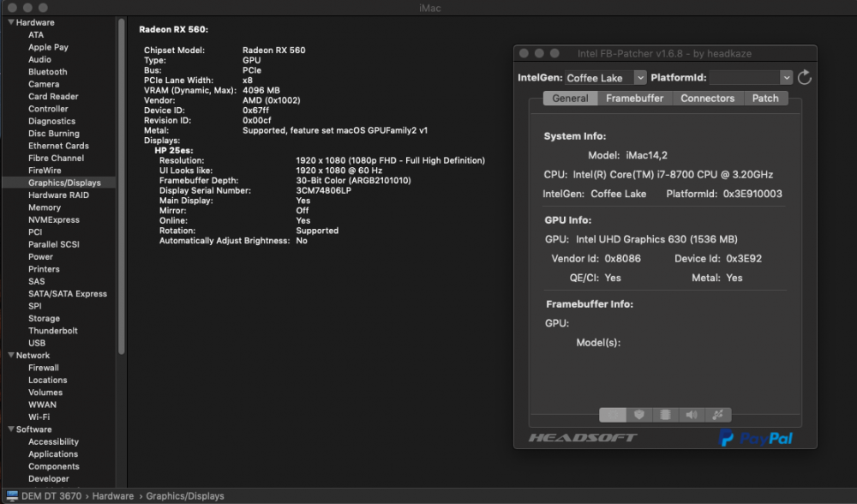Viewport: 857px width, 504px height.
Task: Select FireWire in the sidebar
Action: 45,171
